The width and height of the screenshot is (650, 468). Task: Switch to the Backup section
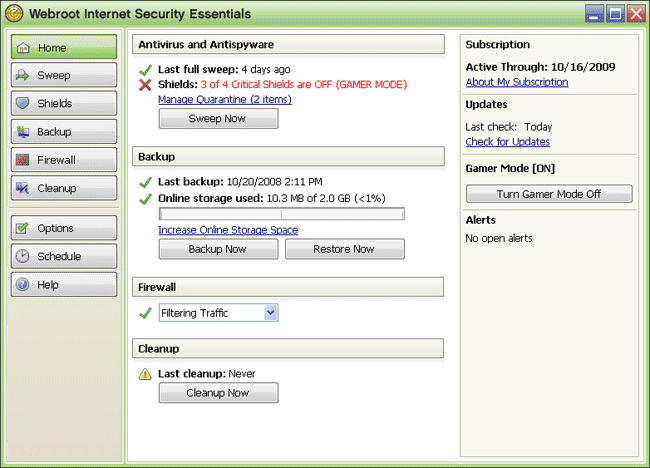[64, 131]
